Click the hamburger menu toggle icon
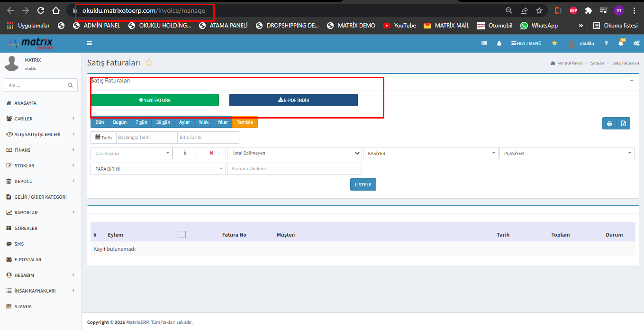Image resolution: width=644 pixels, height=330 pixels. click(x=89, y=43)
